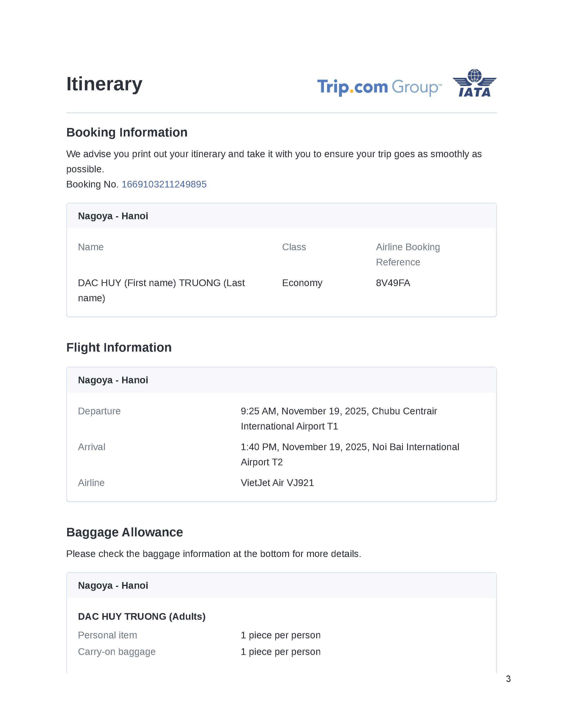Click the Trip.com Group logo
563x728 pixels.
click(x=379, y=87)
